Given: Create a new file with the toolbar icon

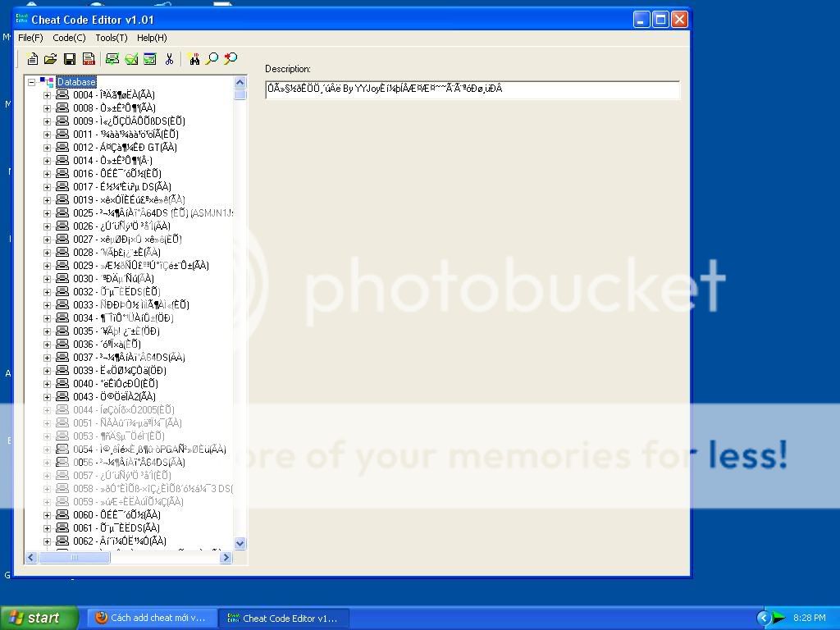Looking at the screenshot, I should [x=32, y=59].
